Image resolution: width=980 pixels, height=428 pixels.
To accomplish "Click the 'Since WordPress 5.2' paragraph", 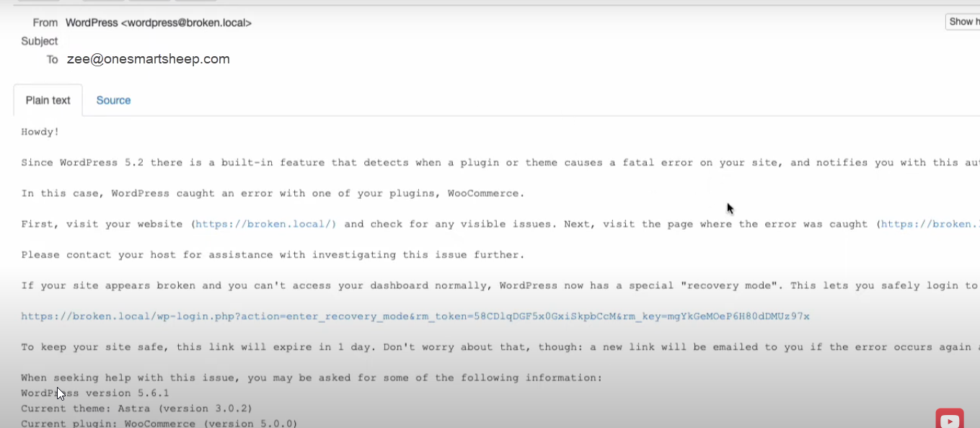I will pyautogui.click(x=500, y=163).
